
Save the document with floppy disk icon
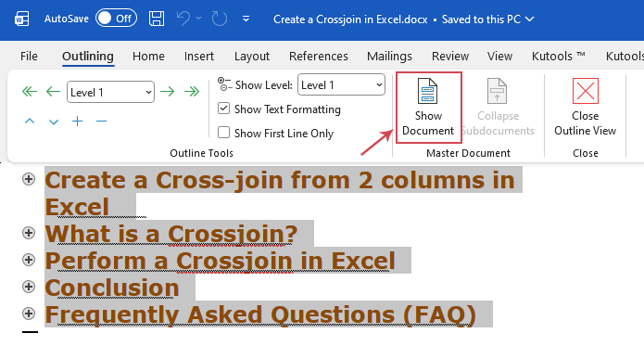tap(157, 19)
